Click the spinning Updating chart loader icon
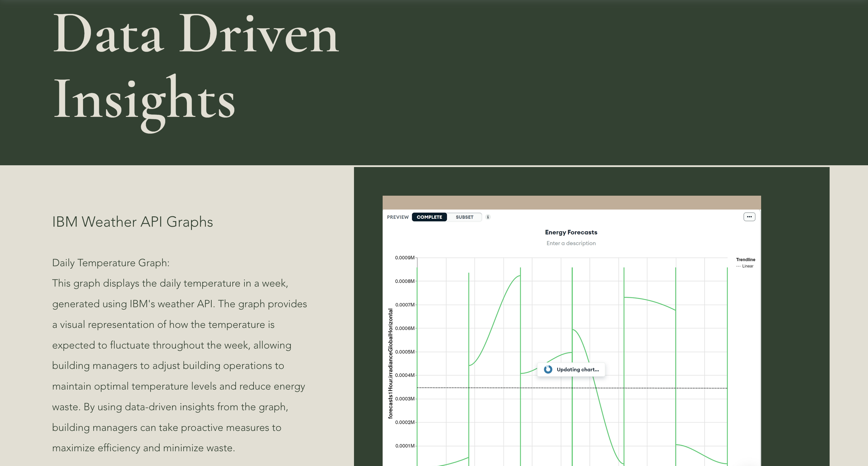 (x=548, y=369)
